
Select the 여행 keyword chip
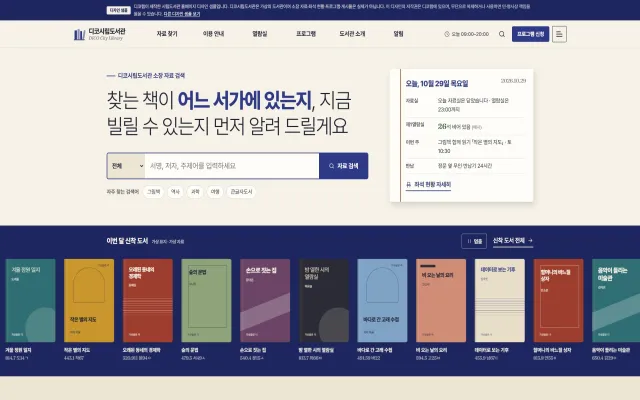[x=215, y=192]
